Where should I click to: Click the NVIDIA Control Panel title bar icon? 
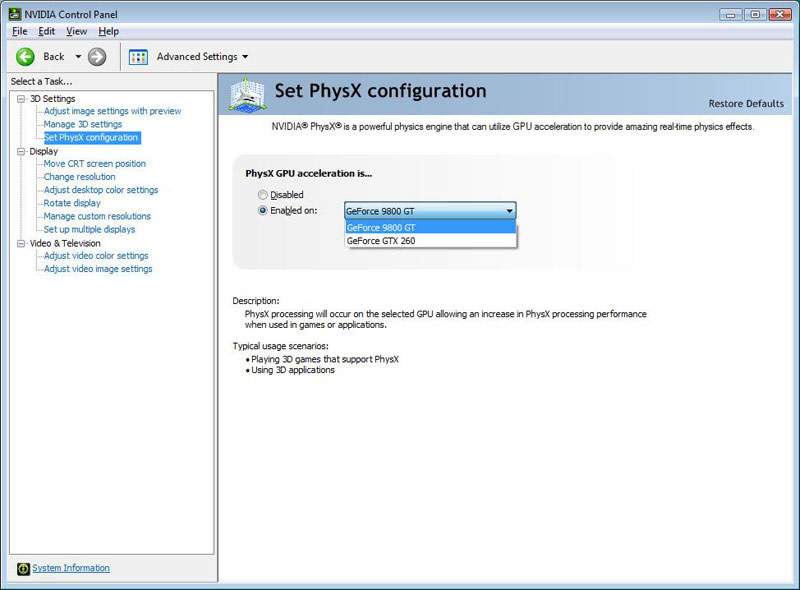[x=15, y=14]
